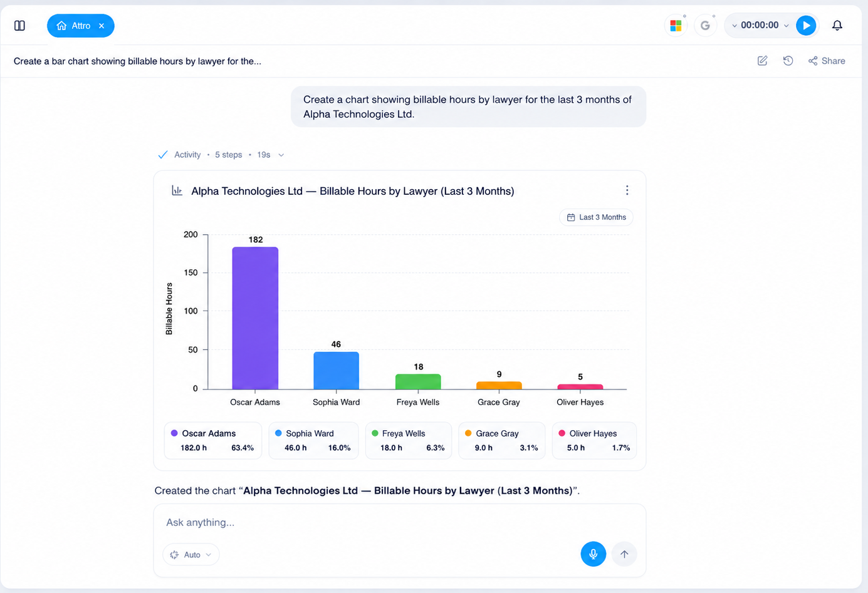Click the 46 value label
868x593 pixels.
point(336,344)
